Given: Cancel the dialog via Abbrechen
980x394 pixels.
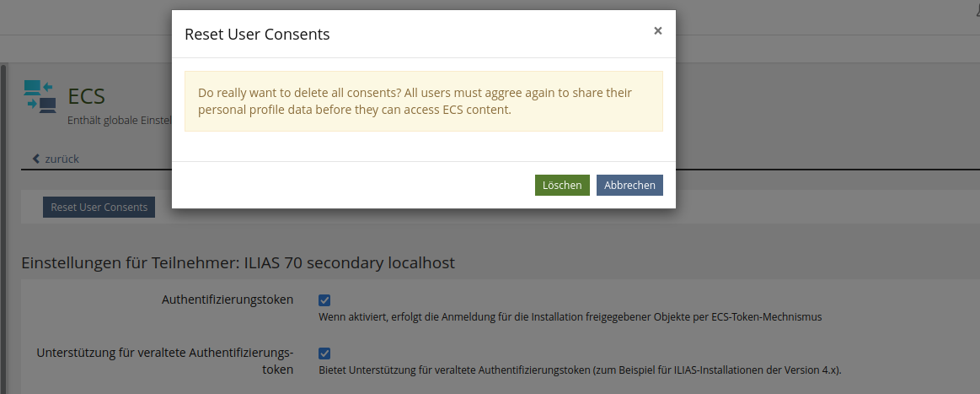Looking at the screenshot, I should coord(629,186).
